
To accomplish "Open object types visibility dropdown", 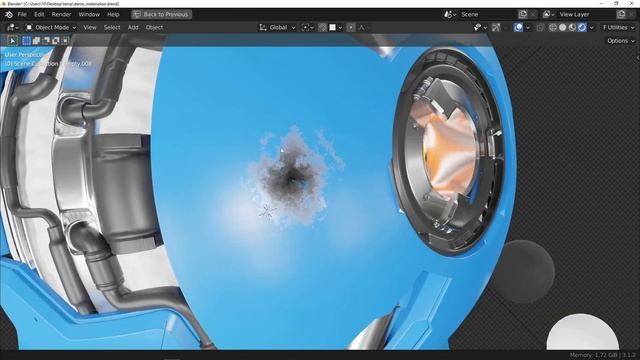I will click(x=480, y=27).
